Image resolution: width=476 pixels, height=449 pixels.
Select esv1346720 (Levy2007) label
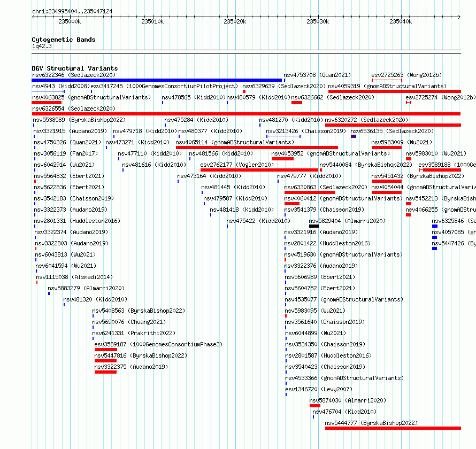[319, 389]
